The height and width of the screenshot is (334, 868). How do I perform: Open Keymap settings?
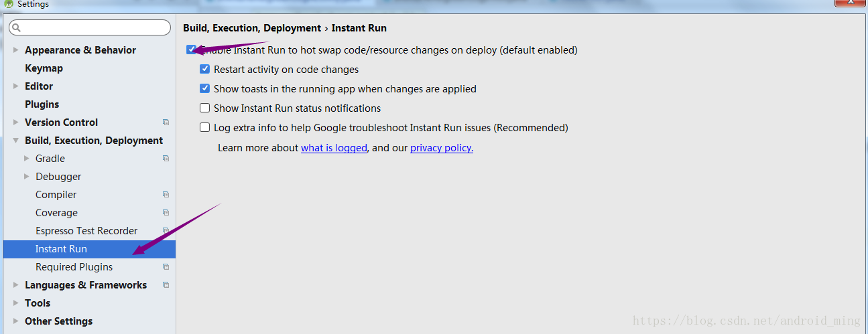(x=44, y=68)
